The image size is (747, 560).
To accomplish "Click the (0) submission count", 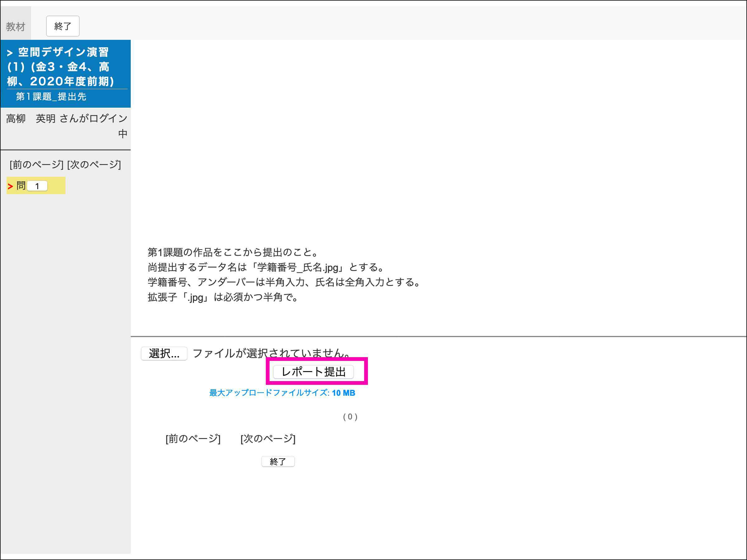I will (350, 417).
